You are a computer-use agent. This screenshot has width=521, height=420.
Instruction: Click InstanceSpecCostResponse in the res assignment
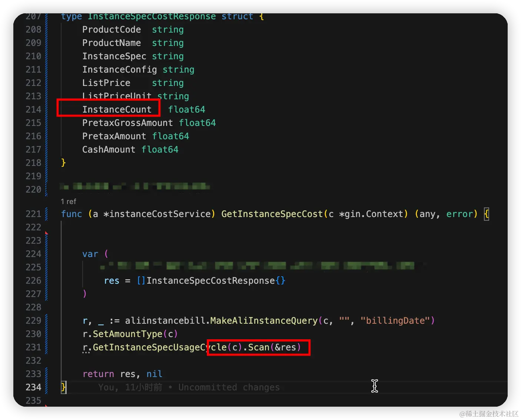pyautogui.click(x=210, y=281)
